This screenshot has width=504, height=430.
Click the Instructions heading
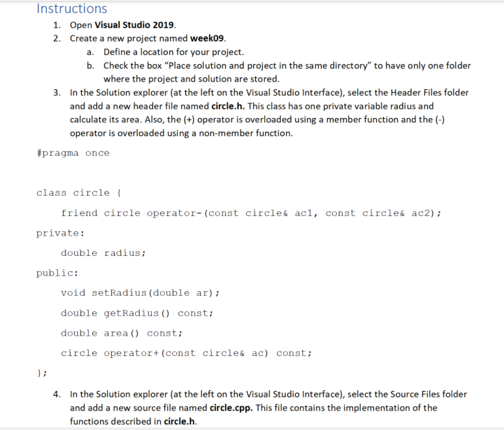(x=71, y=8)
